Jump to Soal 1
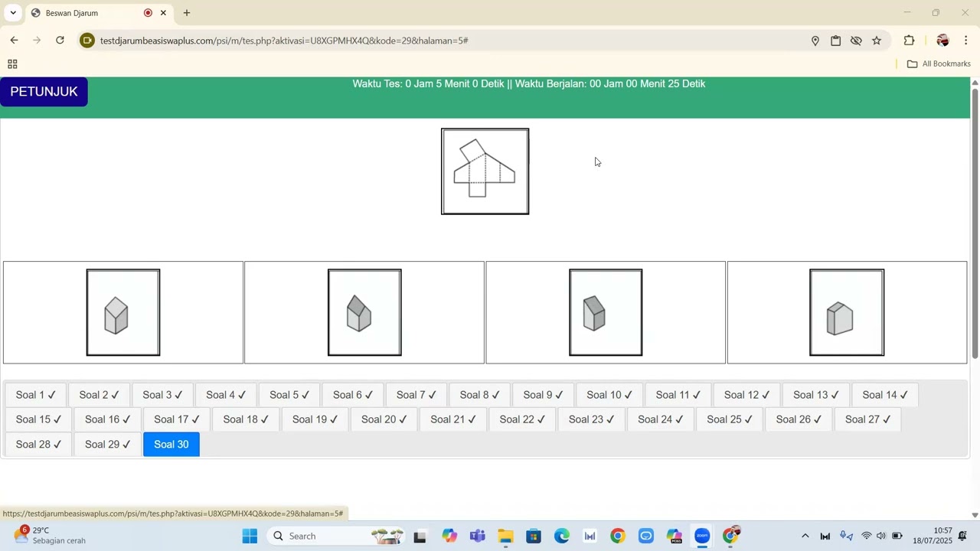 tap(36, 395)
